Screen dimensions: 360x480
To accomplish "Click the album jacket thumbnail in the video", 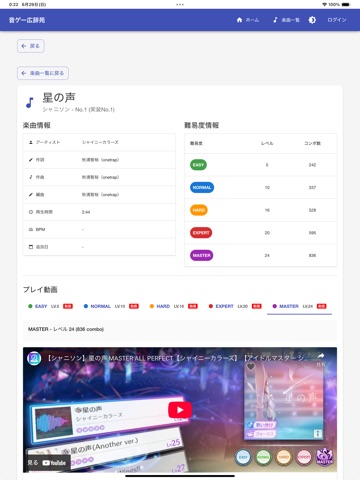I will pyautogui.click(x=284, y=400).
